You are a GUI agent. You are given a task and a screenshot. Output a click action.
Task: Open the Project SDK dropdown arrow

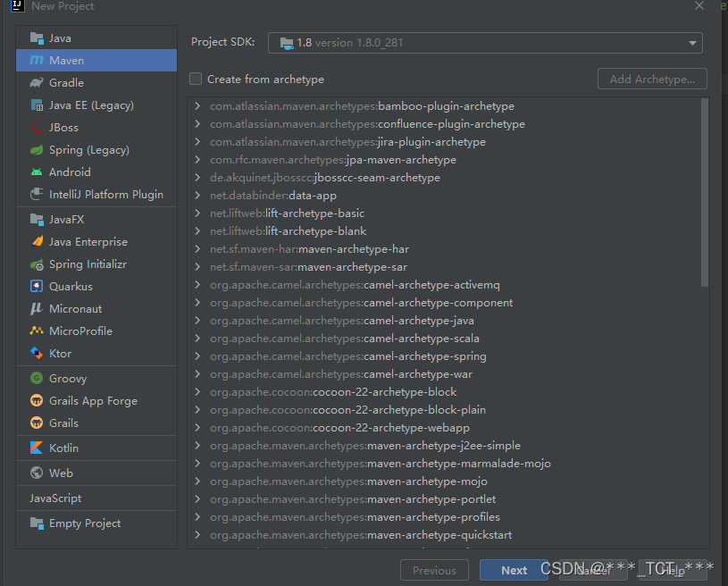pyautogui.click(x=692, y=43)
